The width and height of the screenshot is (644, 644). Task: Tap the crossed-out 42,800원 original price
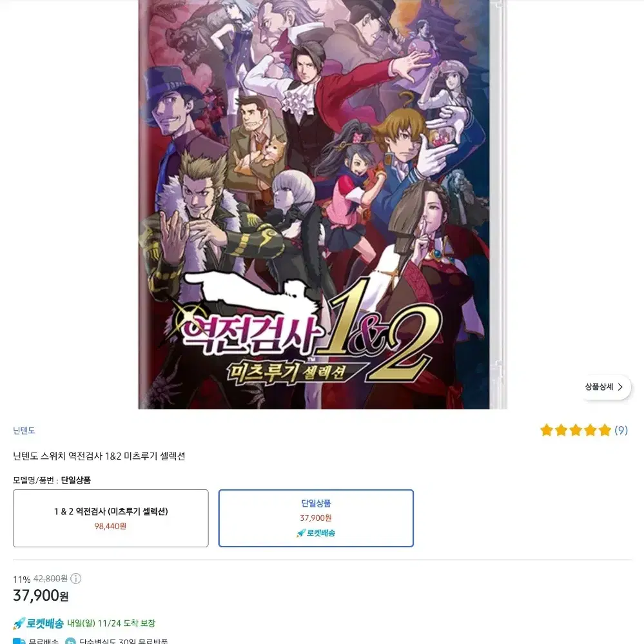pyautogui.click(x=50, y=579)
